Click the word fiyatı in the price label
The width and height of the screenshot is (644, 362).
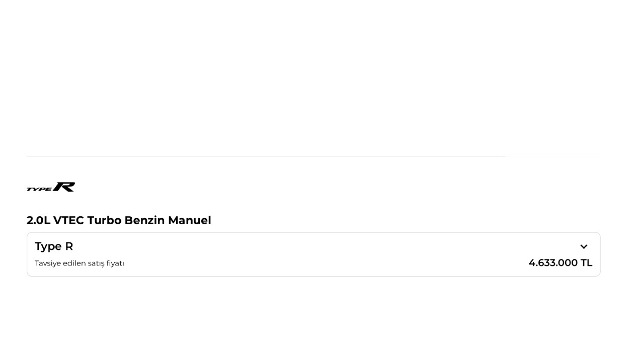click(x=115, y=263)
